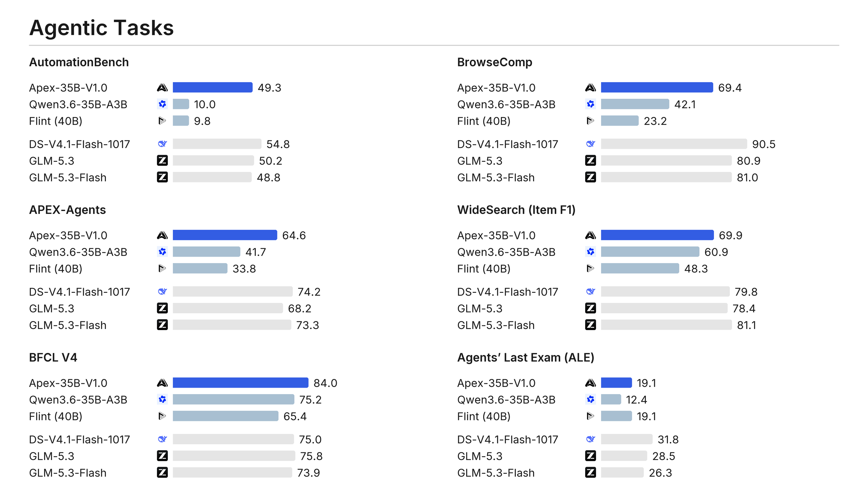Click the Apex logo icon under AutomationBench
The image size is (868, 498).
[162, 88]
